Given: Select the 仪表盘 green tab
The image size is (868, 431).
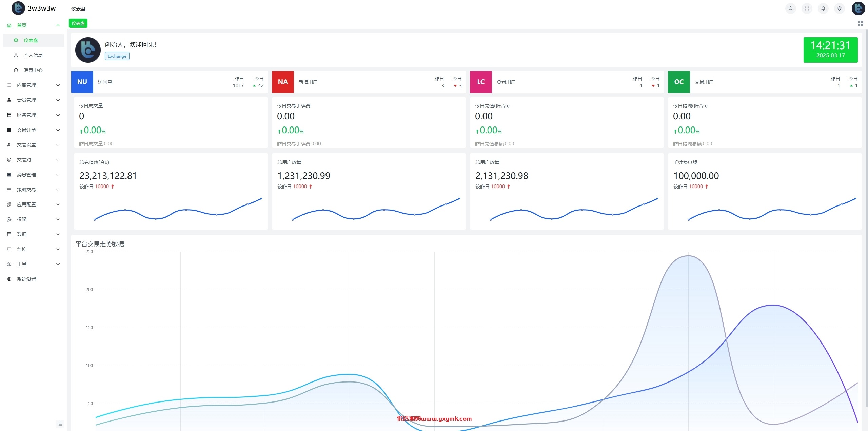Looking at the screenshot, I should [x=78, y=23].
